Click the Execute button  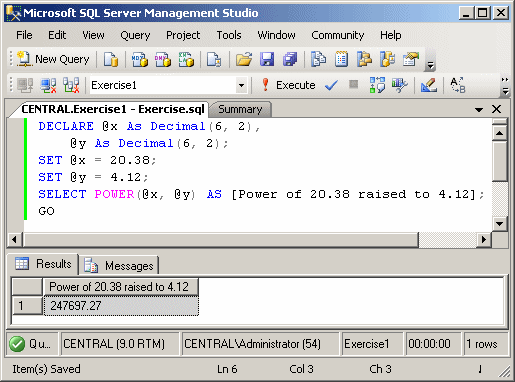coord(289,85)
